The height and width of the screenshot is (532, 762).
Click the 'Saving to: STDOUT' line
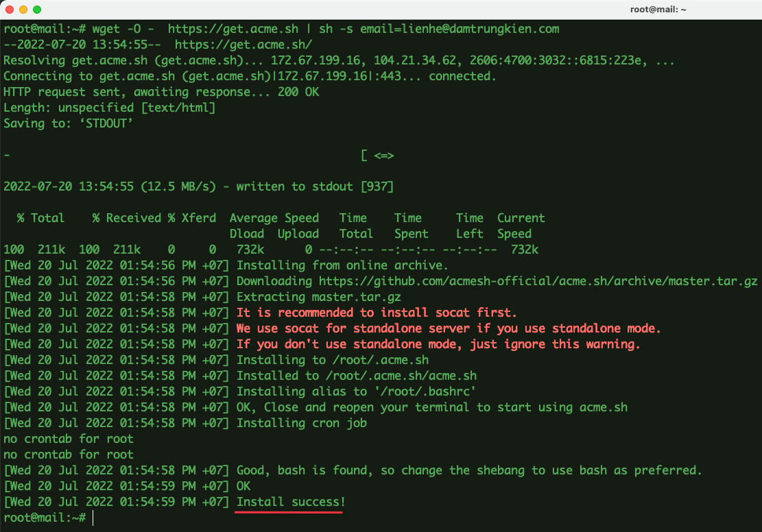pyautogui.click(x=68, y=123)
